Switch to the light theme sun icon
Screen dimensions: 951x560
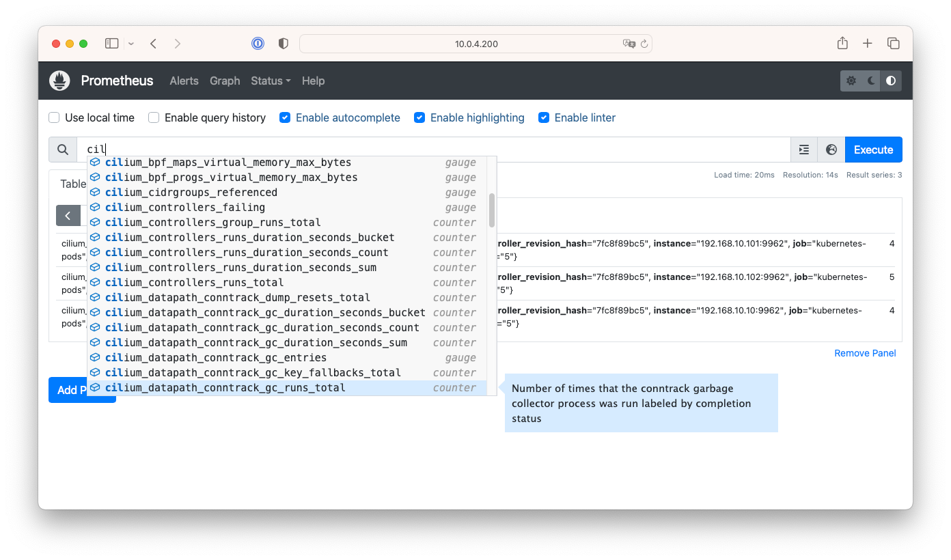851,81
